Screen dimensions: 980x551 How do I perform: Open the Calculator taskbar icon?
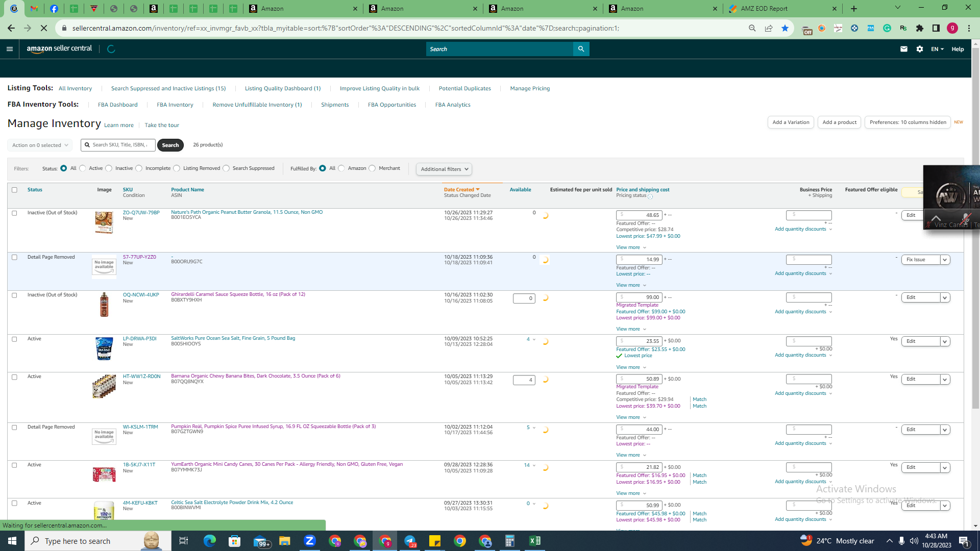(x=509, y=541)
